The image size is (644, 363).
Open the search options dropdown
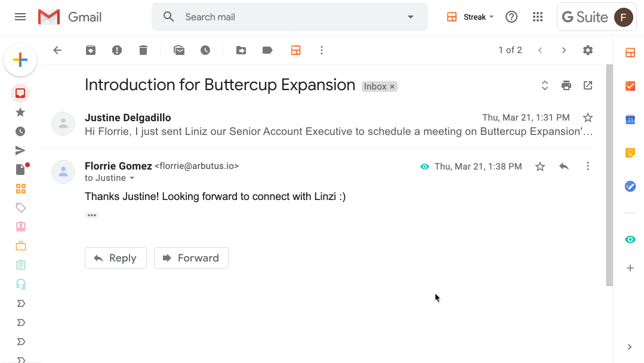[410, 17]
